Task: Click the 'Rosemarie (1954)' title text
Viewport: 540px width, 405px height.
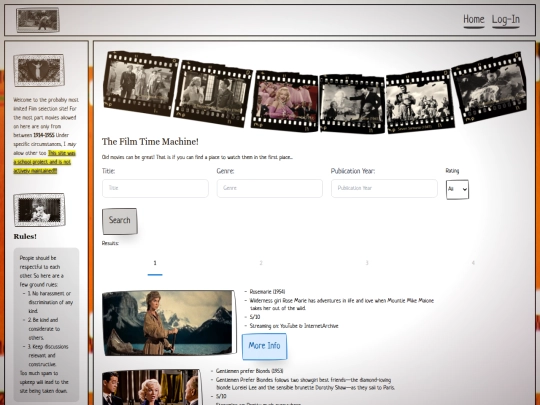Action: point(267,292)
